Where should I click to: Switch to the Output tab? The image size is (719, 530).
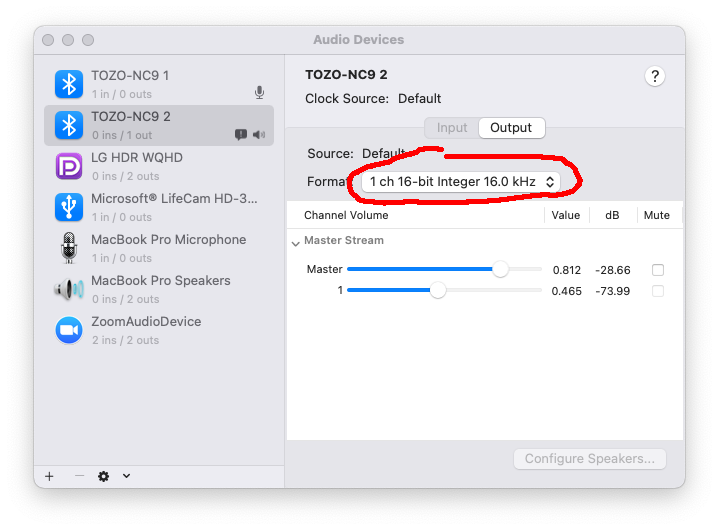[510, 128]
